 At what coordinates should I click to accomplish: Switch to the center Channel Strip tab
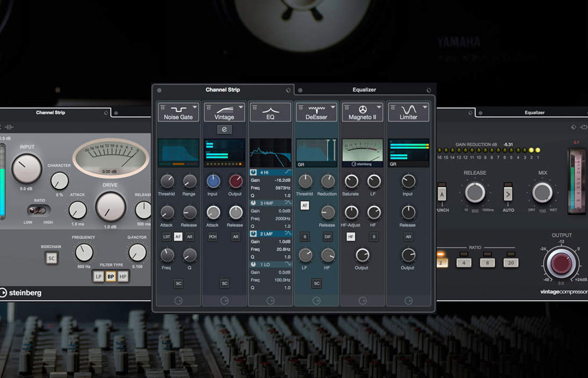(x=223, y=90)
